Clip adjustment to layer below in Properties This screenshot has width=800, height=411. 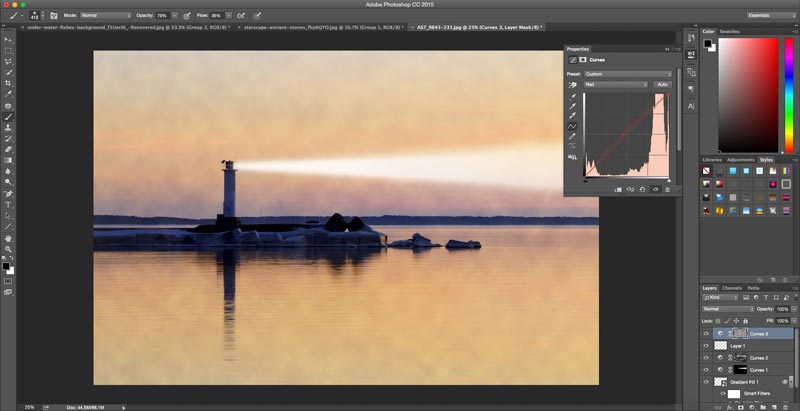point(618,190)
